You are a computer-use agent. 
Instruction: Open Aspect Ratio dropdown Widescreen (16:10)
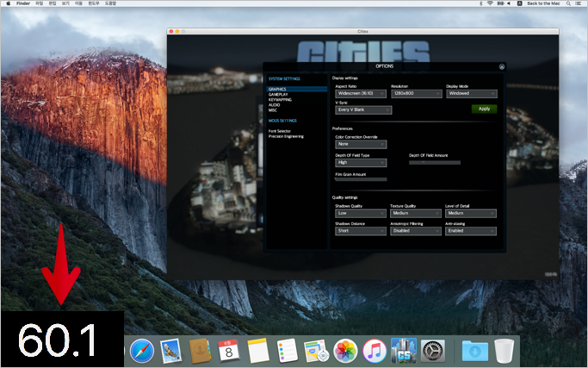point(361,93)
